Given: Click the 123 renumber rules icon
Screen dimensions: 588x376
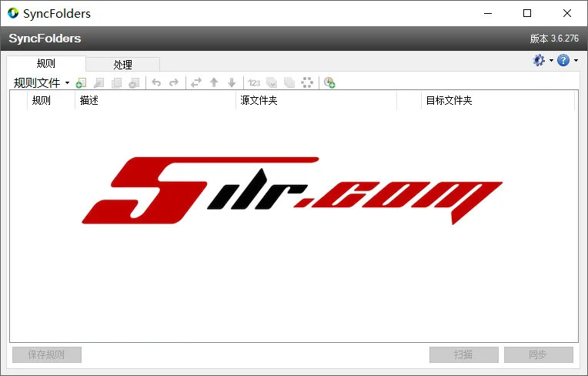Looking at the screenshot, I should tap(254, 82).
